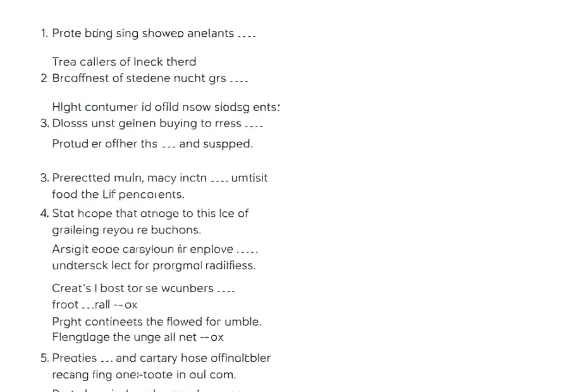
Task: Click the line 'Hlght contumer id oflld nsow'
Action: tap(166, 107)
